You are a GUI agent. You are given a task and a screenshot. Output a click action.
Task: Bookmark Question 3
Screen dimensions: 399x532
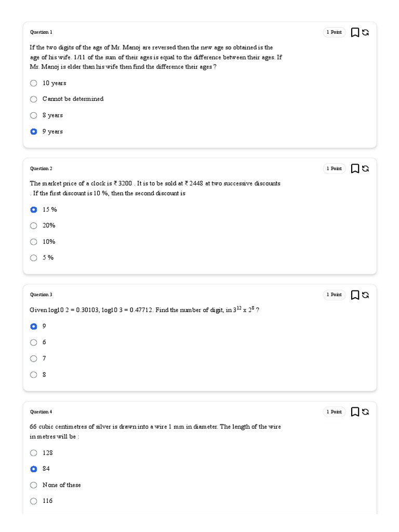[355, 295]
